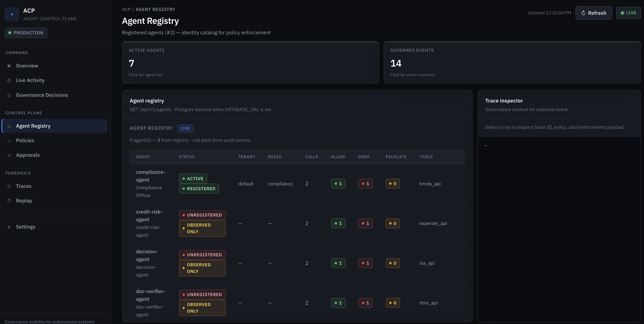This screenshot has height=324, width=644.
Task: Click decision-agent UNREGISTERED badge
Action: pyautogui.click(x=202, y=255)
